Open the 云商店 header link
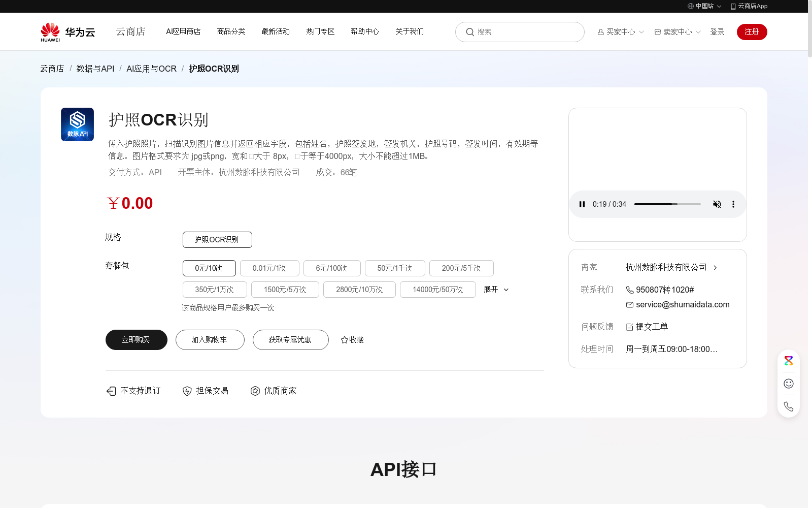 (x=130, y=31)
